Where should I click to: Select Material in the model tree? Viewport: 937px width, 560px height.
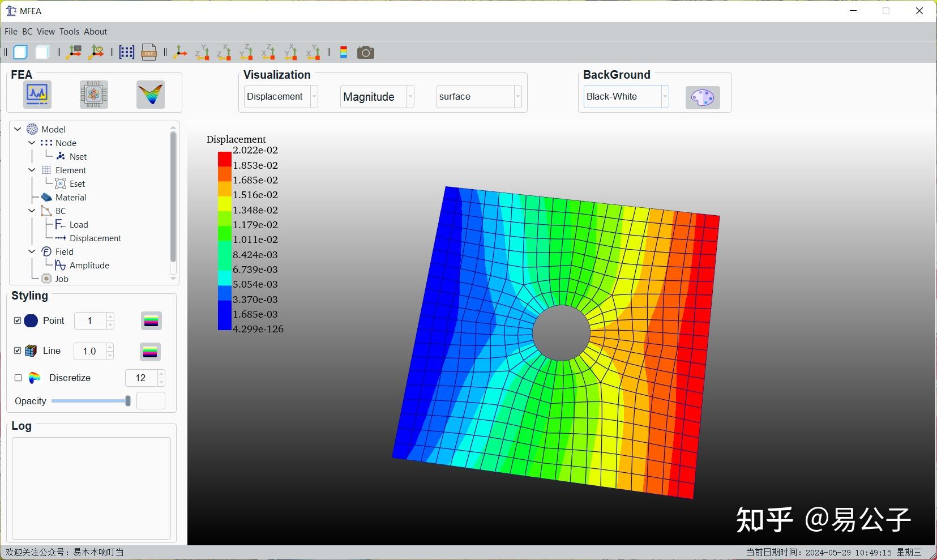(x=71, y=198)
